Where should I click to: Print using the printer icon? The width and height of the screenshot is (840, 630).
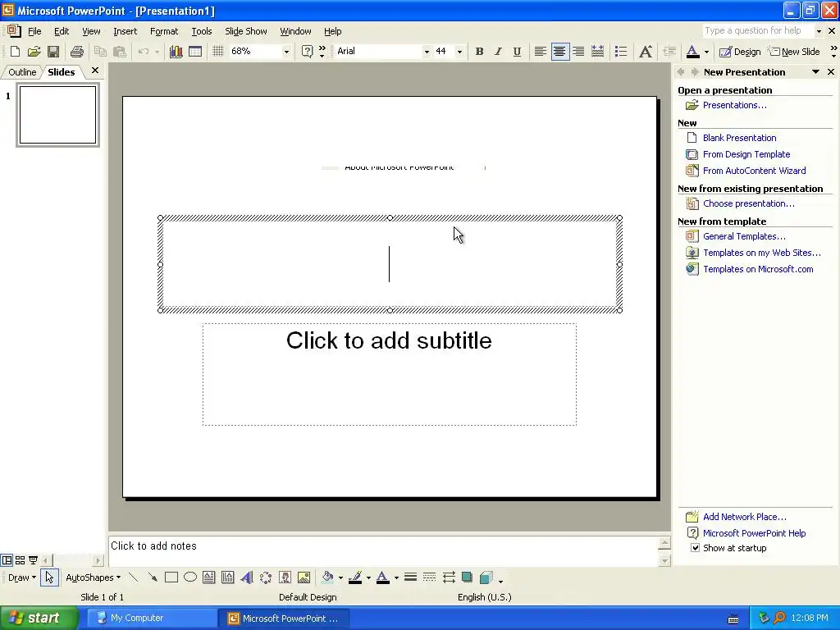click(77, 52)
